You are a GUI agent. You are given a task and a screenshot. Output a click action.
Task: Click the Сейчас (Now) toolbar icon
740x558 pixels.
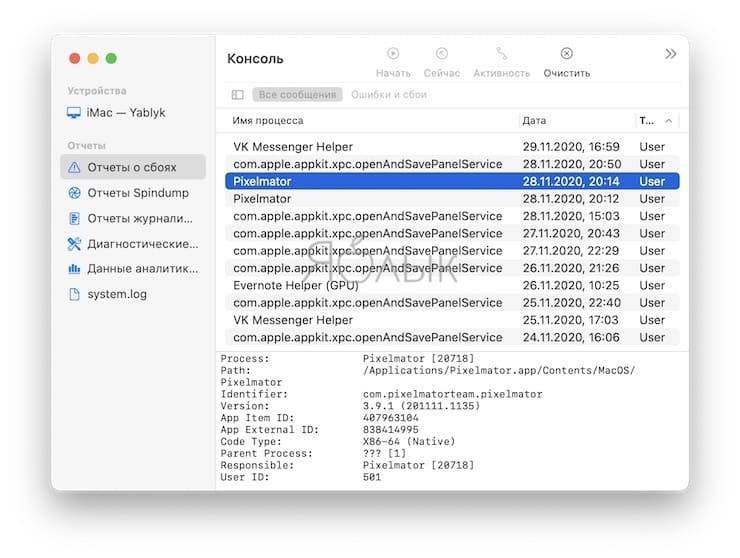click(x=441, y=53)
